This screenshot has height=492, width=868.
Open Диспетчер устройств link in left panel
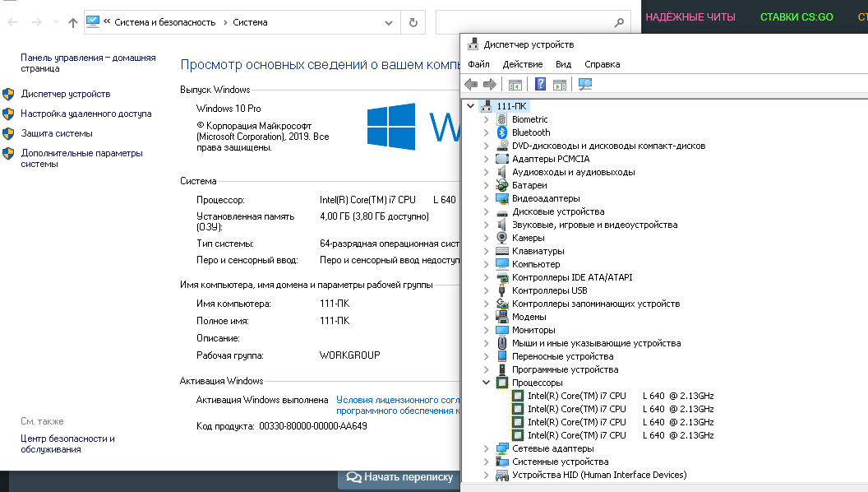click(x=65, y=94)
